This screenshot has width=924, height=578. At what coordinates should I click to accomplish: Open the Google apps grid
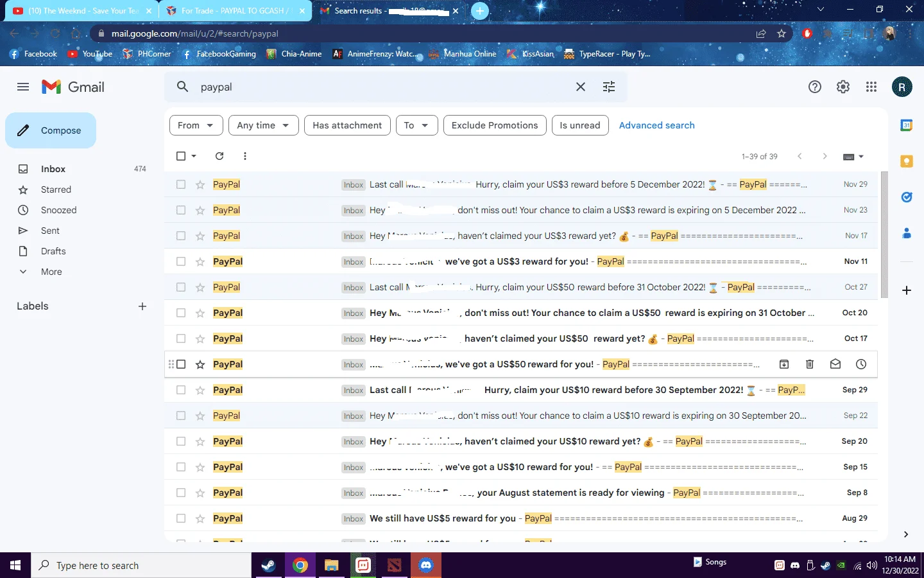coord(871,87)
